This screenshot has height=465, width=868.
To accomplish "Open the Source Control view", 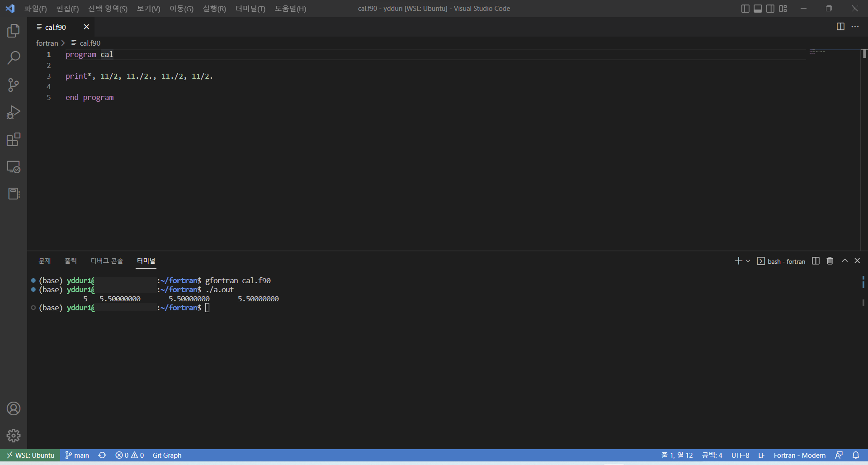I will [13, 85].
